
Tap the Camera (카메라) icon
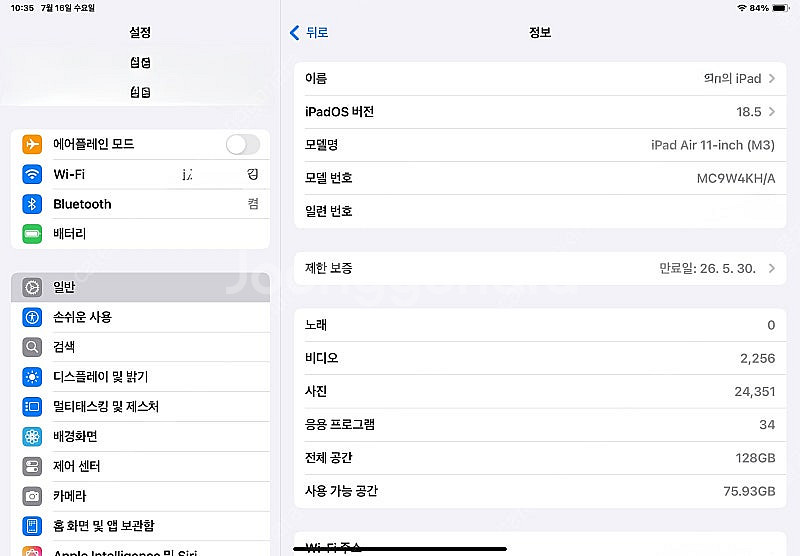pyautogui.click(x=32, y=496)
